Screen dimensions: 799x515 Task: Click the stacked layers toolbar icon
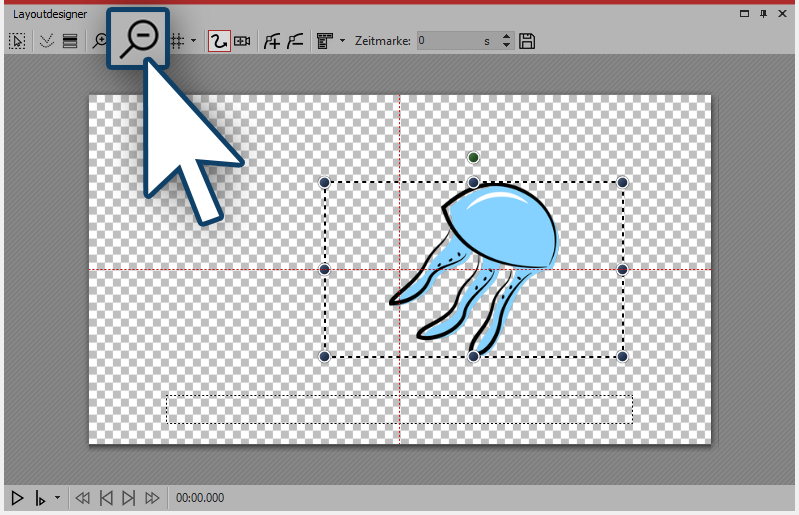[x=70, y=41]
